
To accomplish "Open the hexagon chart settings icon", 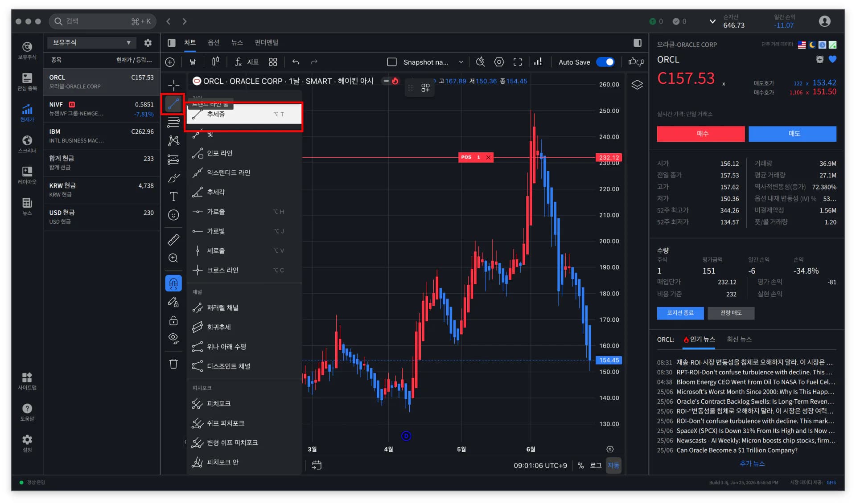I will point(499,62).
